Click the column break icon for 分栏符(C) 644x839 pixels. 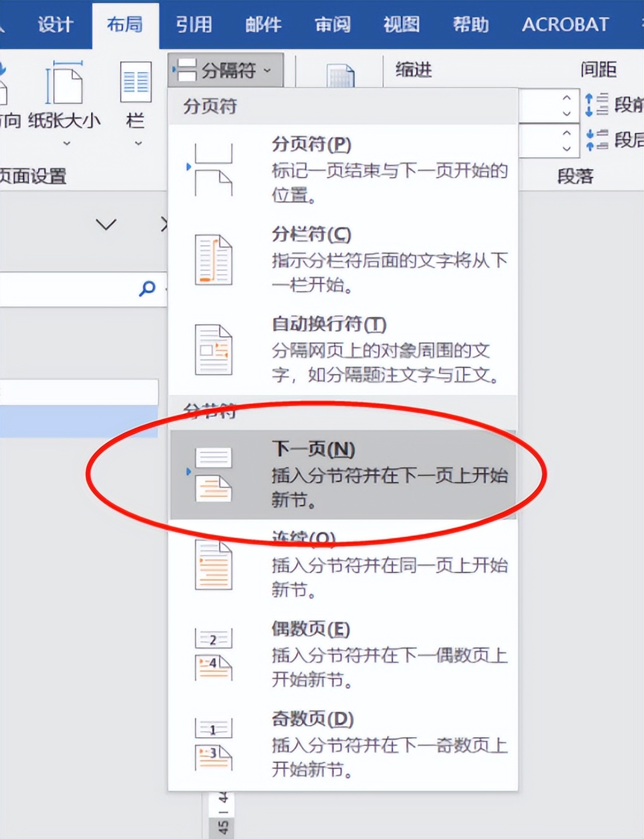tap(213, 259)
